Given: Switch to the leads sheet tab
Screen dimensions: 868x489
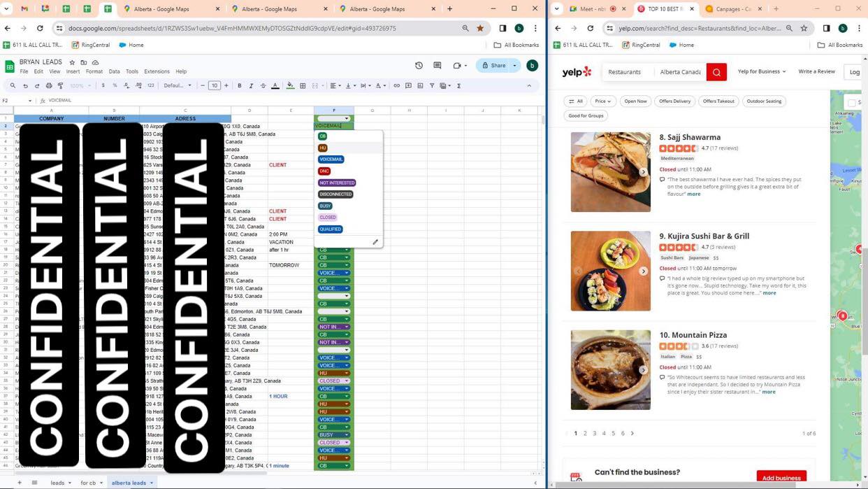Looking at the screenshot, I should tap(57, 483).
